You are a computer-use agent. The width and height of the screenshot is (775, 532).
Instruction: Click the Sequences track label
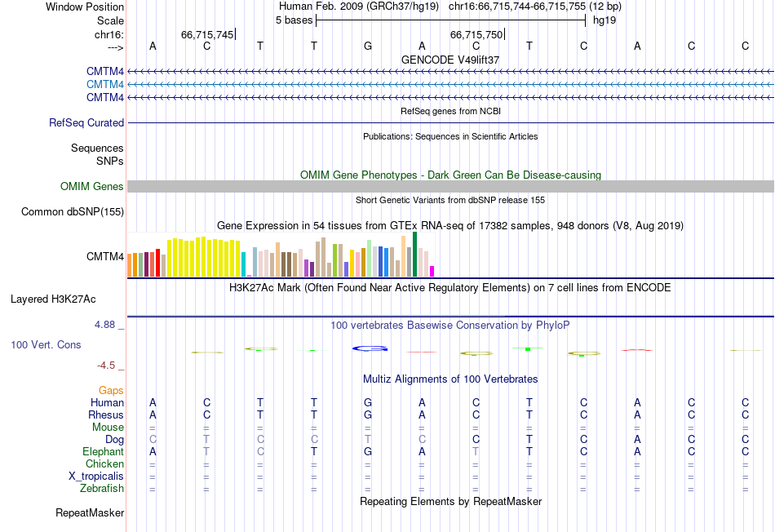click(x=97, y=148)
